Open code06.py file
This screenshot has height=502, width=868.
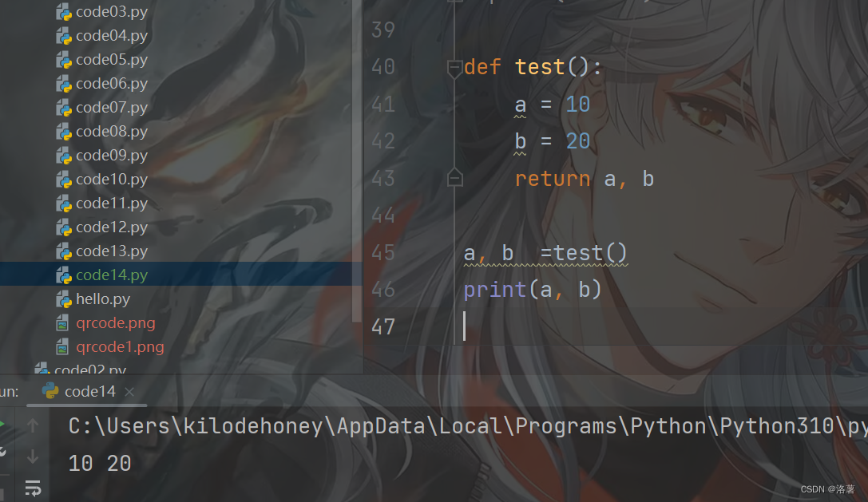pos(111,84)
